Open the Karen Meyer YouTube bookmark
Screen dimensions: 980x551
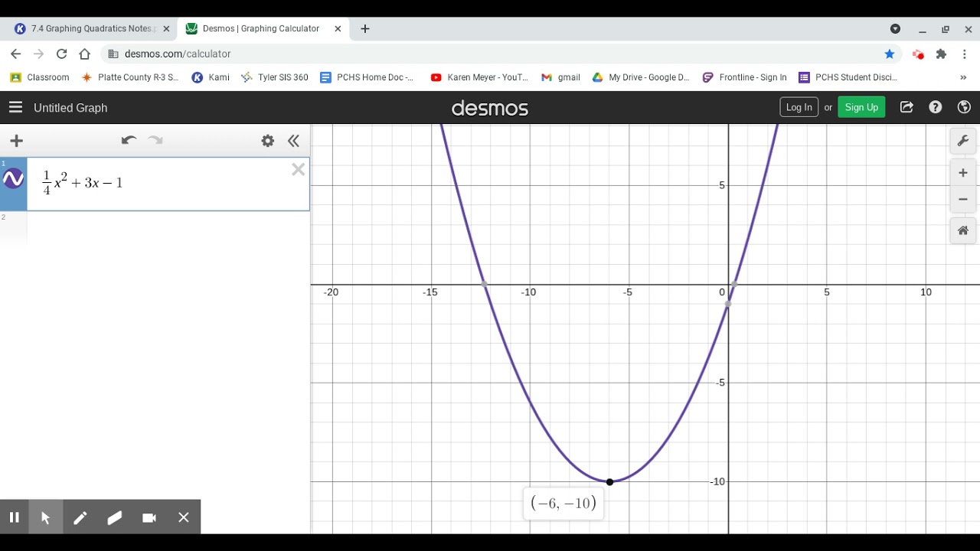coord(479,77)
